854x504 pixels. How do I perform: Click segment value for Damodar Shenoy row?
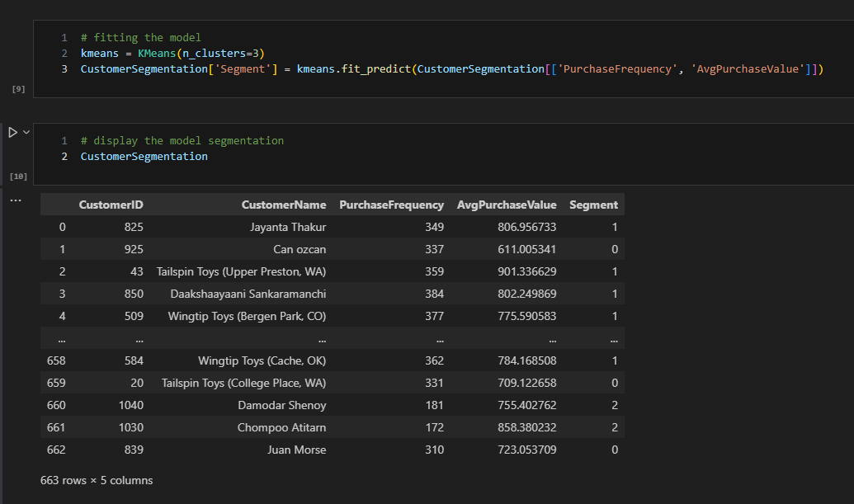615,406
